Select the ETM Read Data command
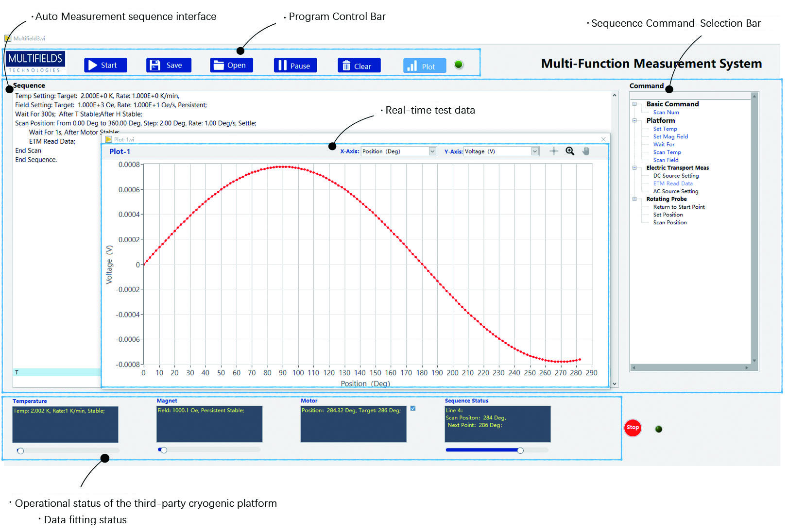The width and height of the screenshot is (788, 532). pos(672,183)
